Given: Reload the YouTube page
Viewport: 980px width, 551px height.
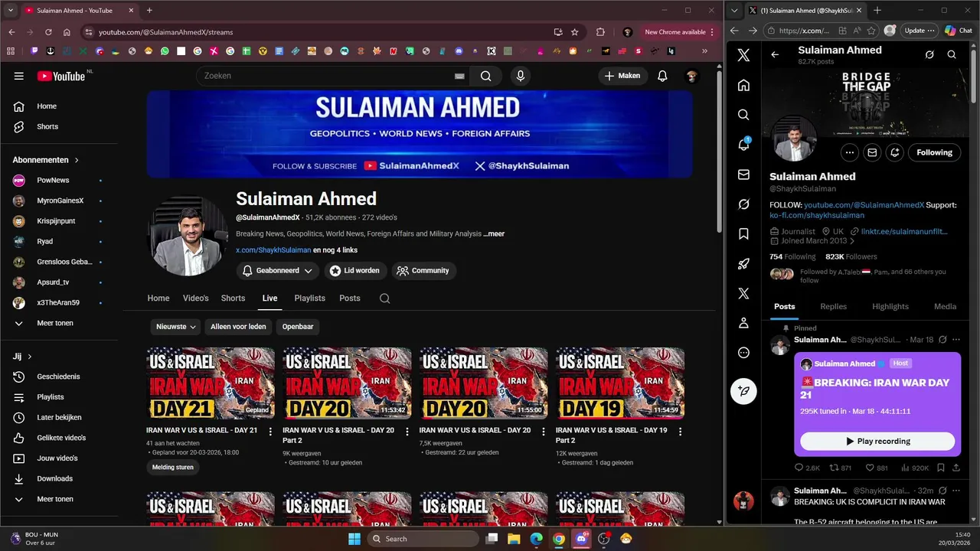Looking at the screenshot, I should click(48, 32).
